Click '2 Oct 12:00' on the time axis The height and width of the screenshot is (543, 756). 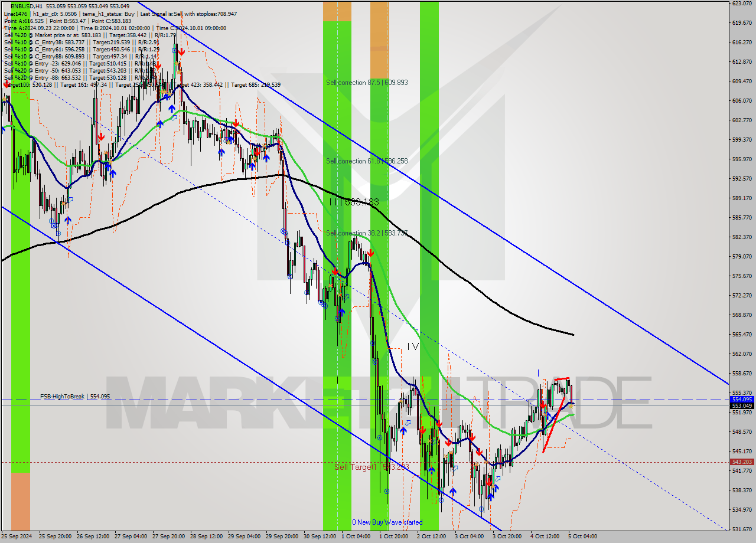[x=432, y=537]
